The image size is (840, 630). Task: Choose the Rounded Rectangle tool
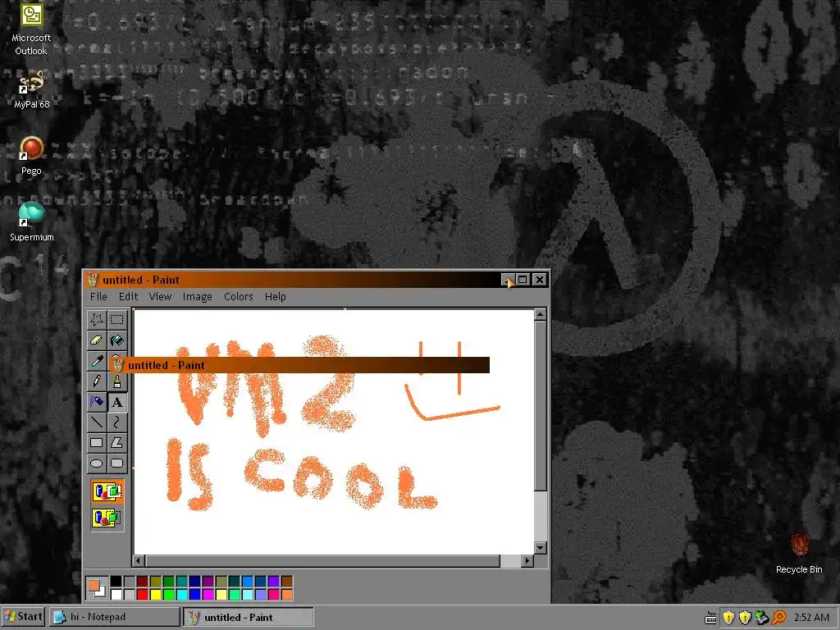(116, 463)
